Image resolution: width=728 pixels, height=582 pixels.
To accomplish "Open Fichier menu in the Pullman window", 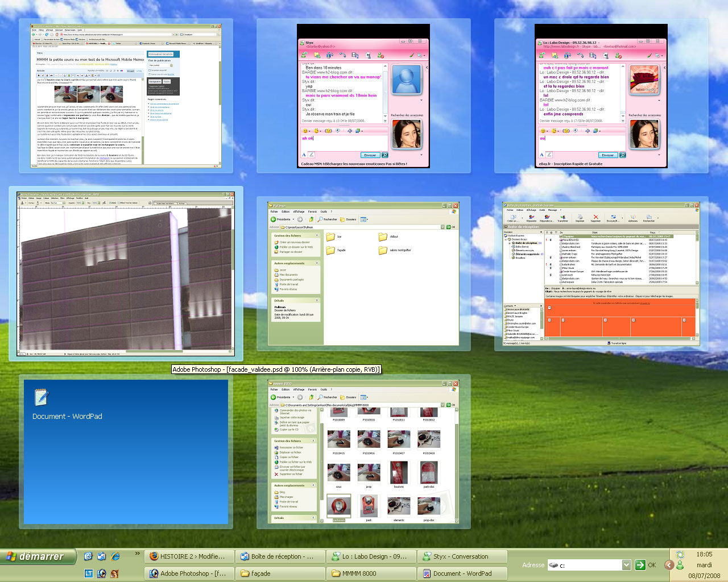I will [274, 211].
